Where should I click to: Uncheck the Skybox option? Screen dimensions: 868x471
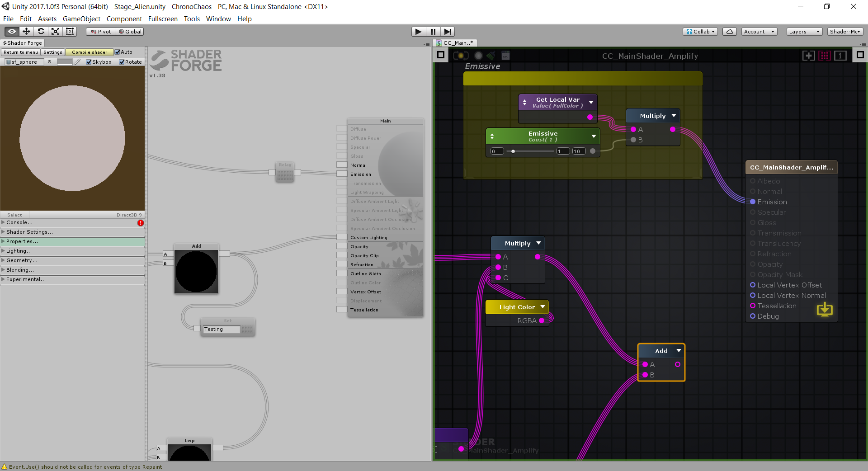88,62
